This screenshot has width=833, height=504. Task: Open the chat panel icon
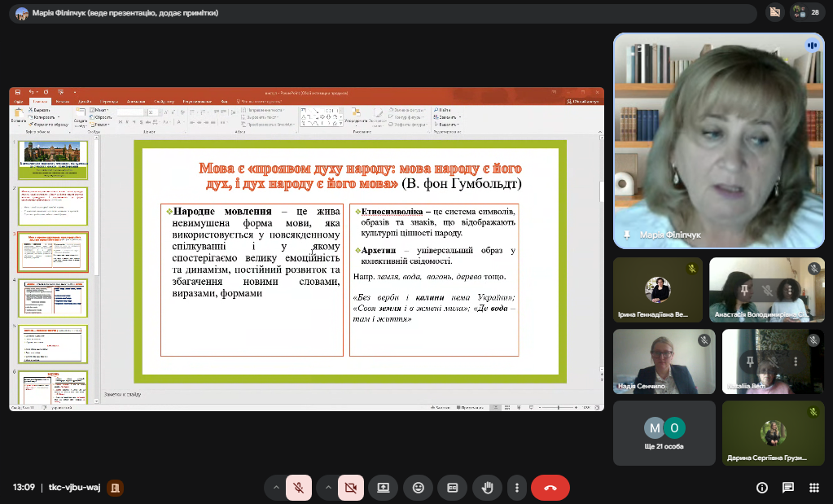click(788, 488)
